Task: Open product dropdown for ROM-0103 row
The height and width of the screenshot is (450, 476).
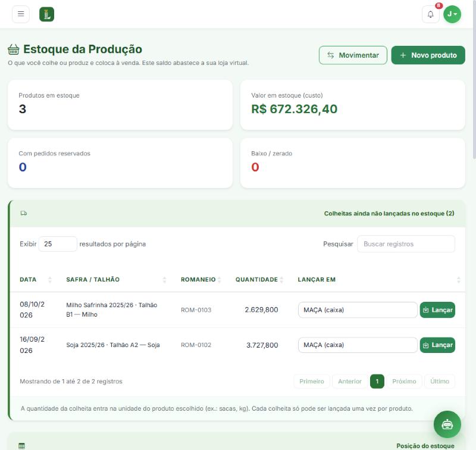Action: click(358, 310)
